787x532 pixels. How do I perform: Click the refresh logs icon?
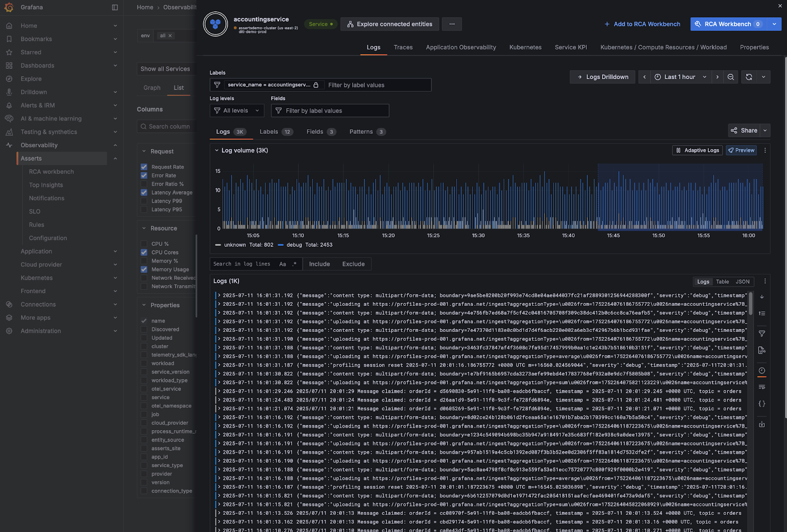click(749, 77)
